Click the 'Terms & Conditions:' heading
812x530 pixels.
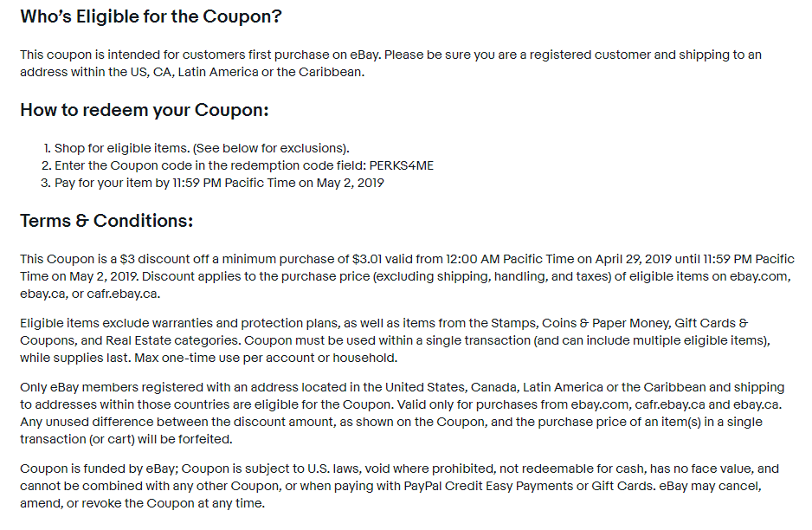pos(106,221)
